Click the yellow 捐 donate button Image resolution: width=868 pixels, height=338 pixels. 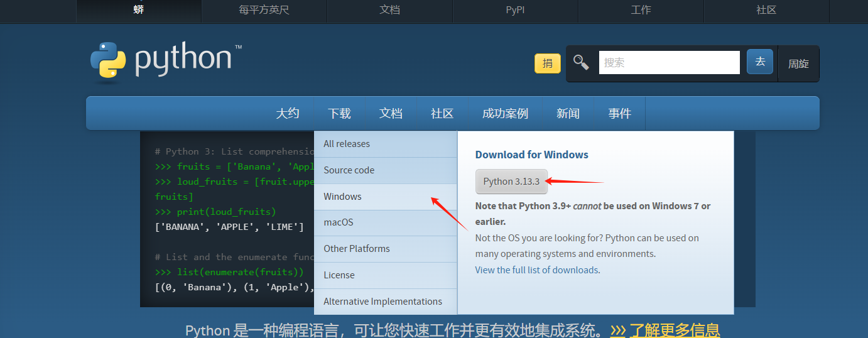pyautogui.click(x=548, y=63)
